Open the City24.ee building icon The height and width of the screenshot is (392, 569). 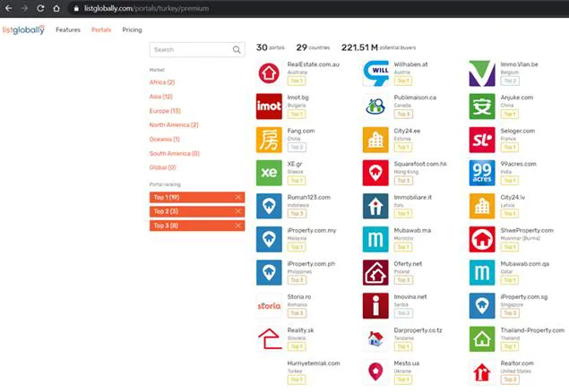[375, 140]
